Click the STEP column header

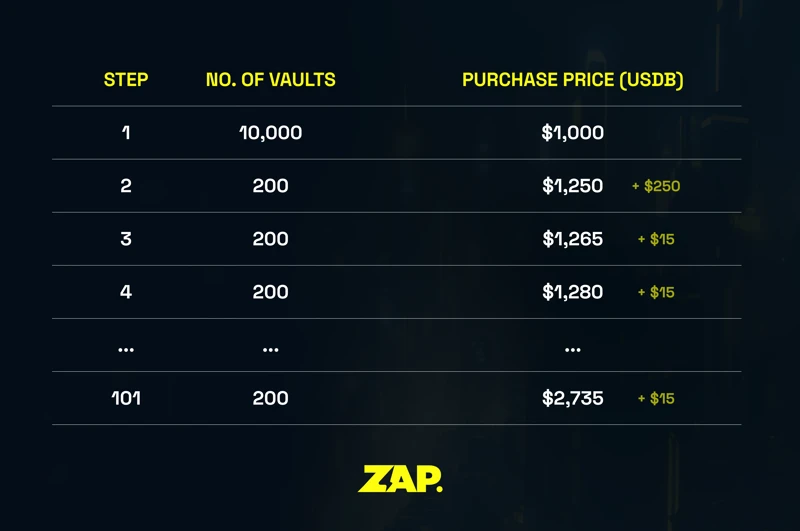click(x=126, y=80)
